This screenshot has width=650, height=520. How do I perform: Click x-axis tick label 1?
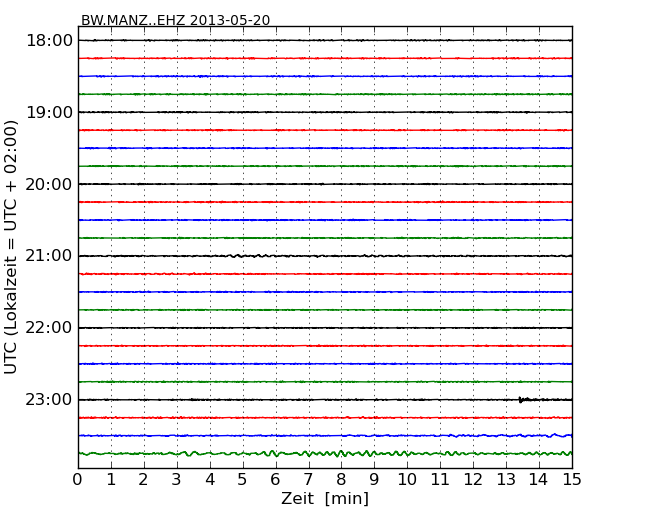click(x=111, y=480)
